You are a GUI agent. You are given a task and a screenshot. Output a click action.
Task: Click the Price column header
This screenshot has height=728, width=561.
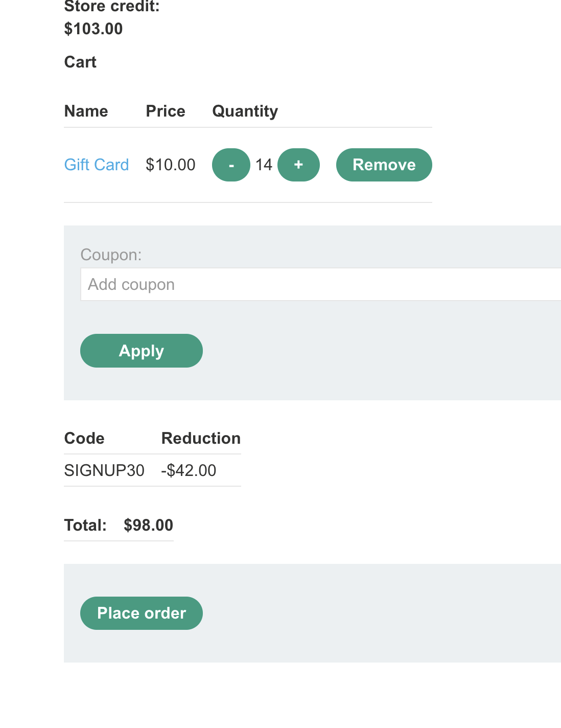[x=166, y=111]
